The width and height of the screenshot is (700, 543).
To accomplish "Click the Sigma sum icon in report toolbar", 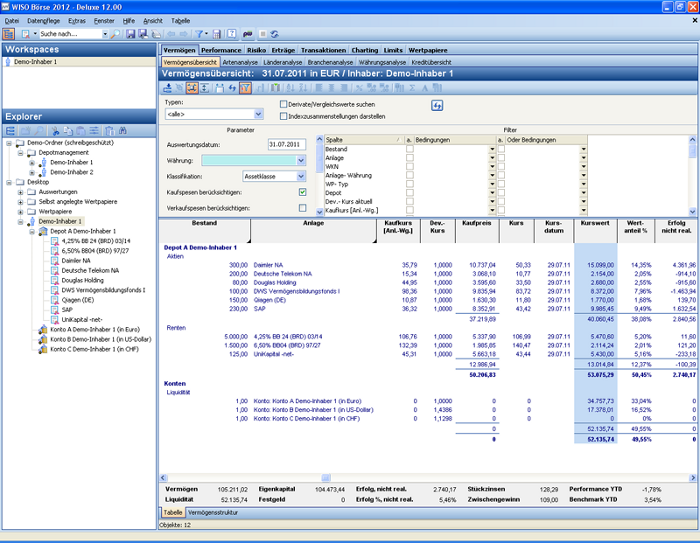I will (x=412, y=88).
